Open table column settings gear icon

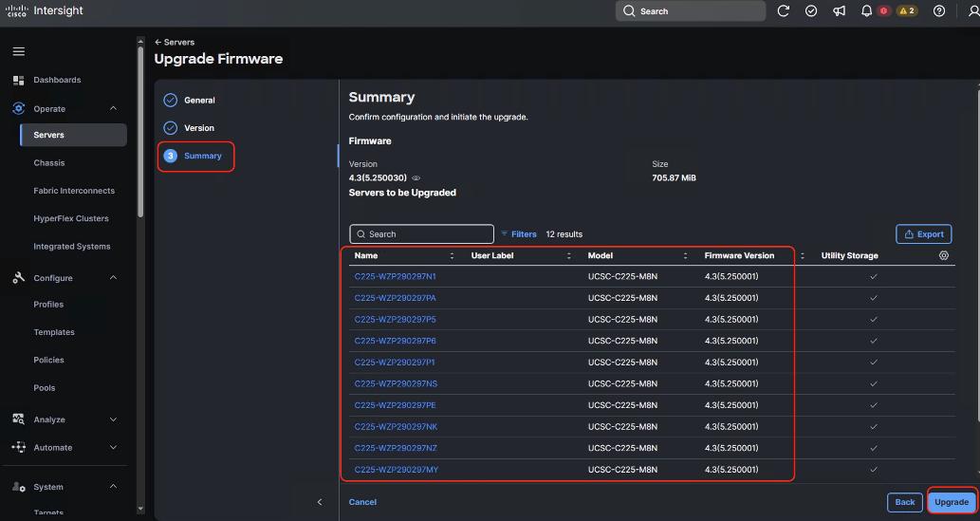943,255
